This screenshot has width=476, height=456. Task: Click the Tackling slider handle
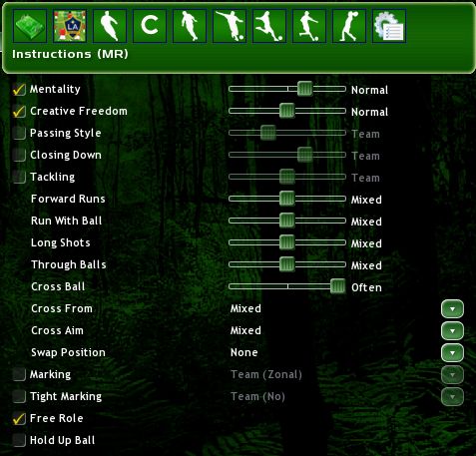point(286,177)
